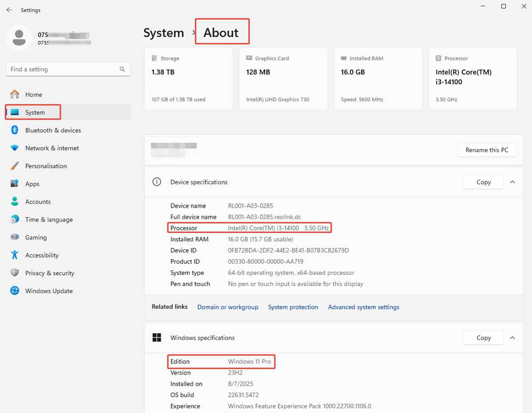The width and height of the screenshot is (532, 413).
Task: Click the Rename this PC button
Action: (x=487, y=150)
